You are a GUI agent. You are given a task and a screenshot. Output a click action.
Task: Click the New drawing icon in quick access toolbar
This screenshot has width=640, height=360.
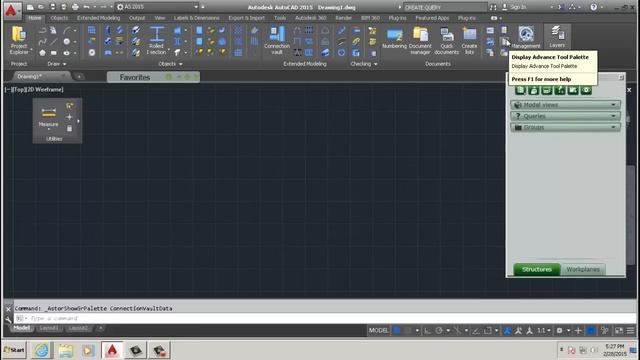[30, 7]
